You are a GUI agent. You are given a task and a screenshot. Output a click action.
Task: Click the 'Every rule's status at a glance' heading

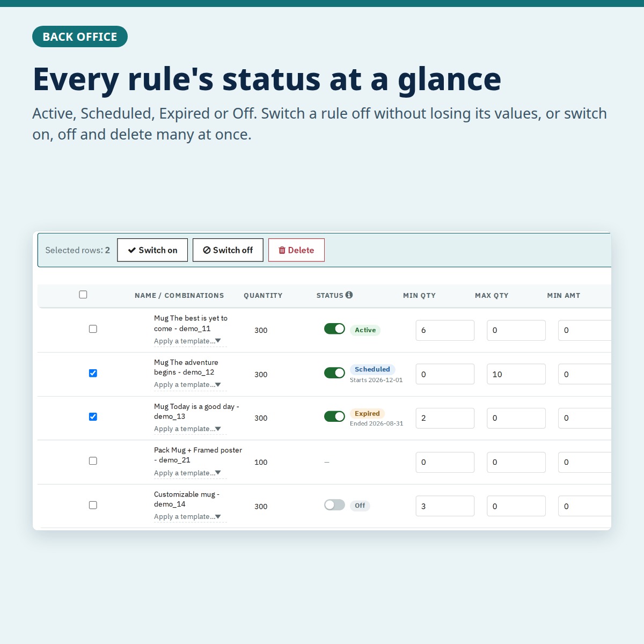(267, 79)
